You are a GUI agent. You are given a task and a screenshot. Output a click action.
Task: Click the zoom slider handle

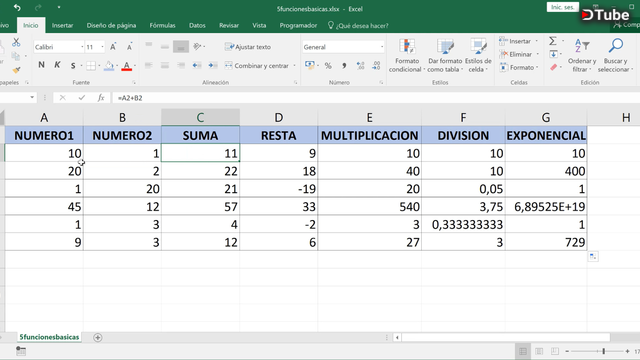coord(604,351)
